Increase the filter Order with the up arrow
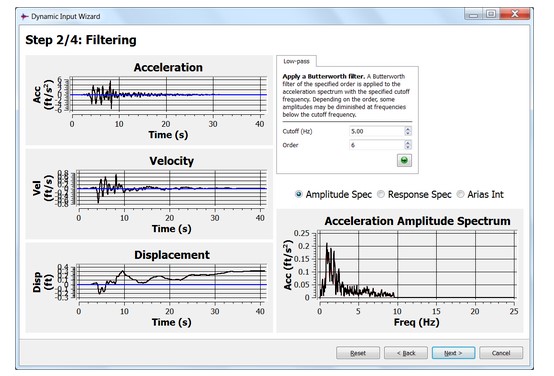Image resolution: width=554 pixels, height=376 pixels. pos(408,142)
